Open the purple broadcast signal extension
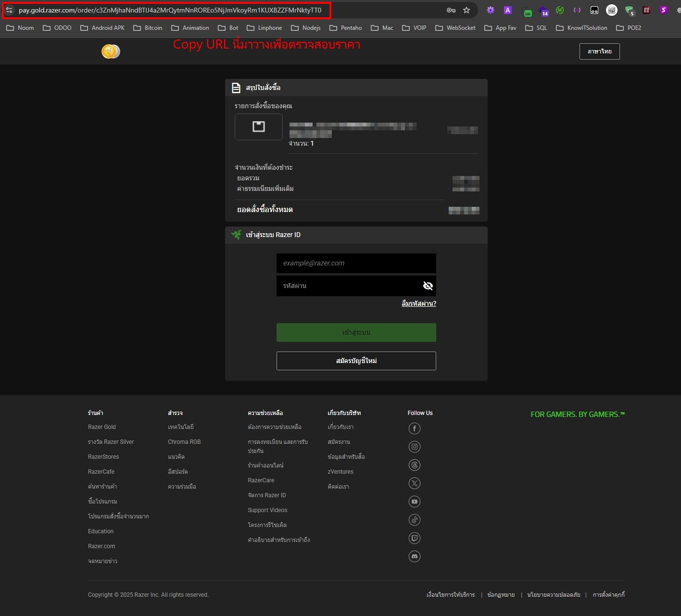Image resolution: width=681 pixels, height=616 pixels. pos(577,10)
